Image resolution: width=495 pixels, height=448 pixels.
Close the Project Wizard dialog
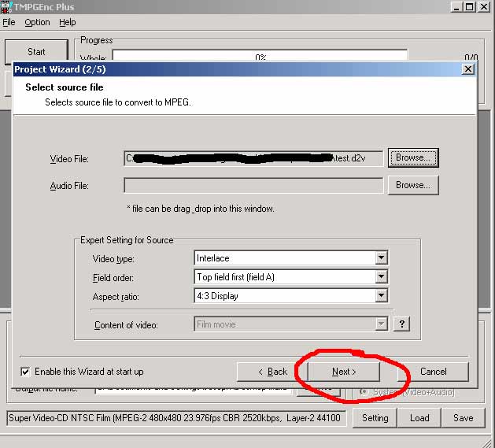click(468, 69)
